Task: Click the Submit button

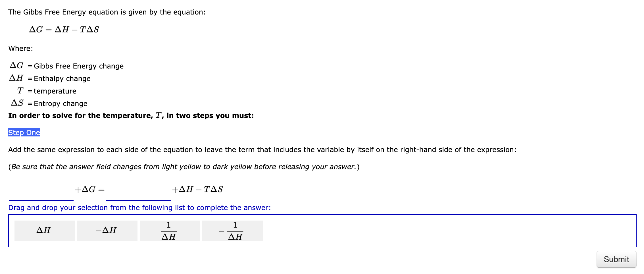Action: (616, 259)
